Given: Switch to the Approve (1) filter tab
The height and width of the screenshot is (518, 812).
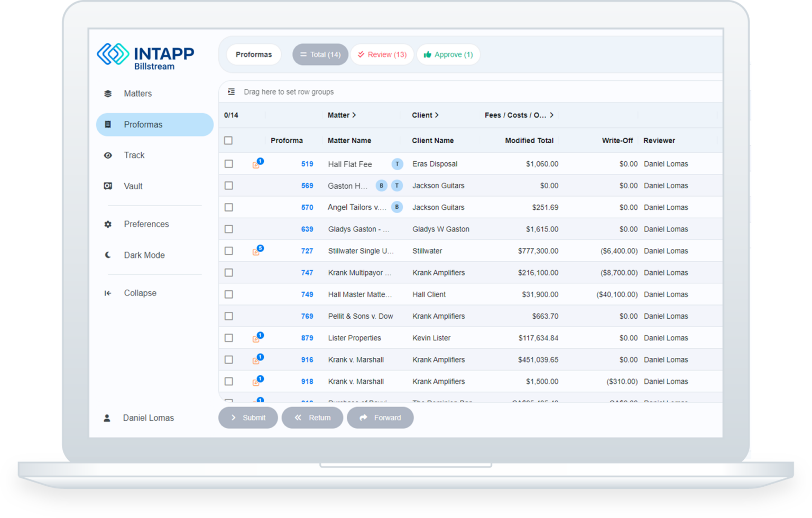Looking at the screenshot, I should pyautogui.click(x=448, y=54).
